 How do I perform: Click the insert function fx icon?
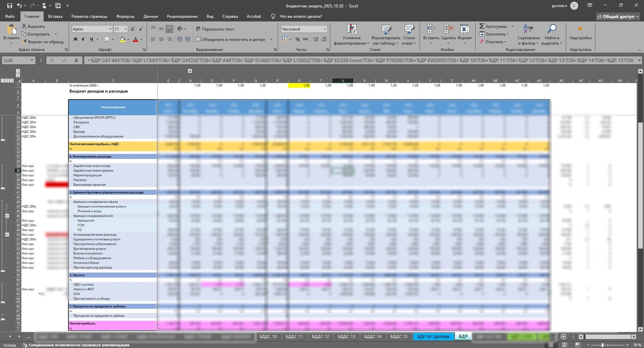coord(76,60)
